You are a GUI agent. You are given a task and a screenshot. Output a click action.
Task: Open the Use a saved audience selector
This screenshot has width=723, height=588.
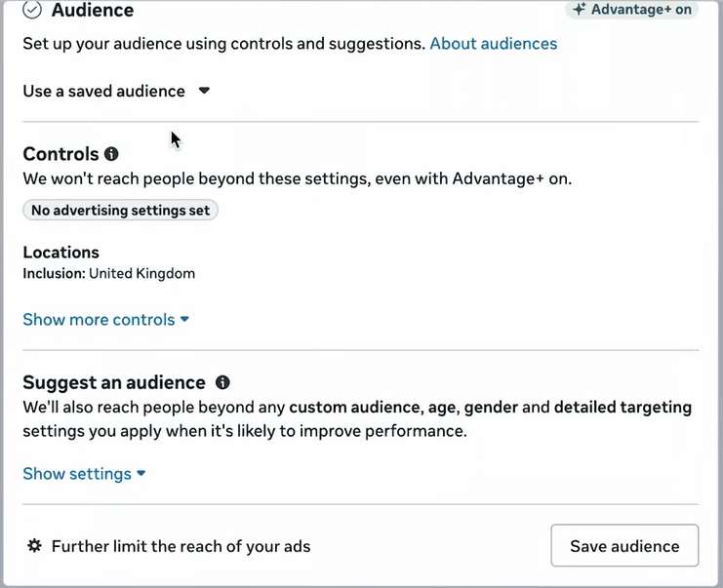pos(104,91)
